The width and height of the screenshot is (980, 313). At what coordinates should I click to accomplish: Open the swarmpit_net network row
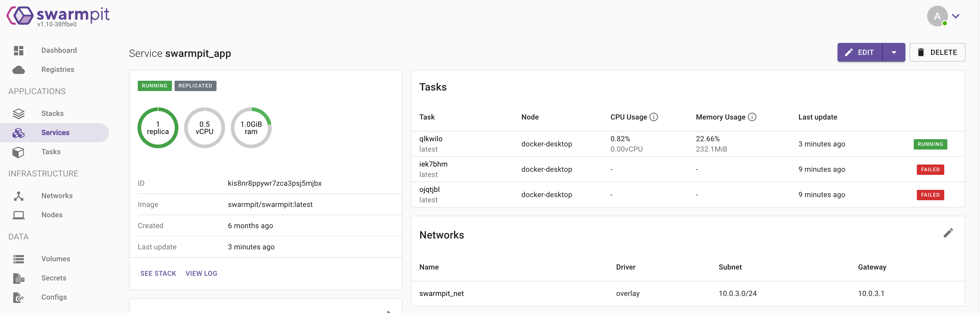688,294
